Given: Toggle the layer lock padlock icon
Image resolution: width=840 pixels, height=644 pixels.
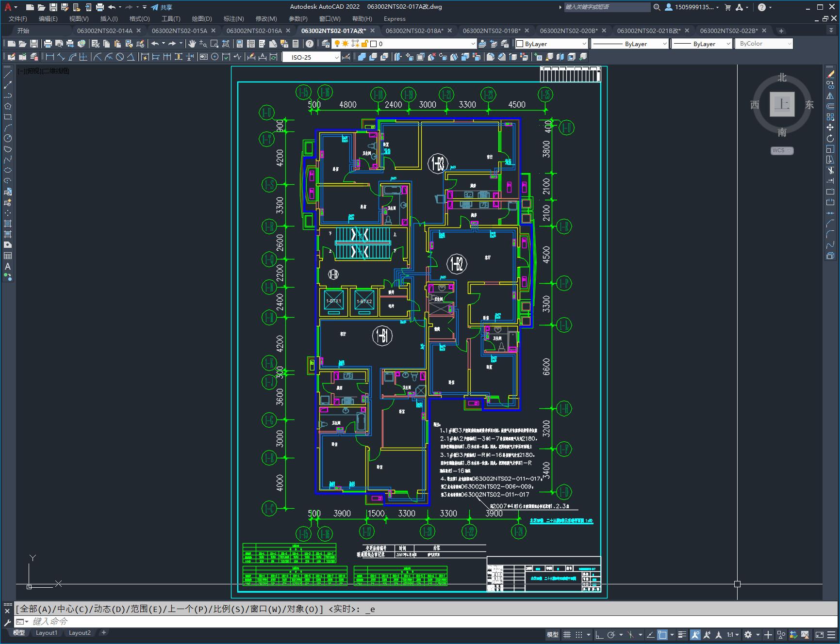Looking at the screenshot, I should 364,44.
